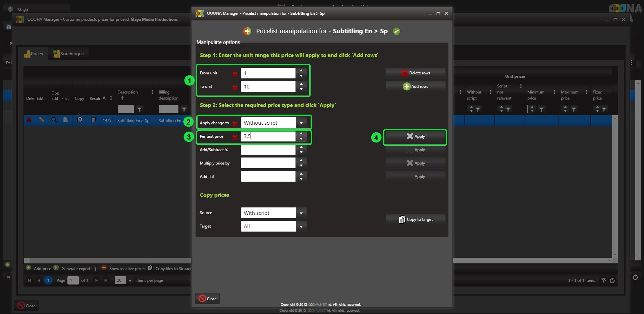Click the horizontal scrollbar below the price grid

tap(107, 260)
